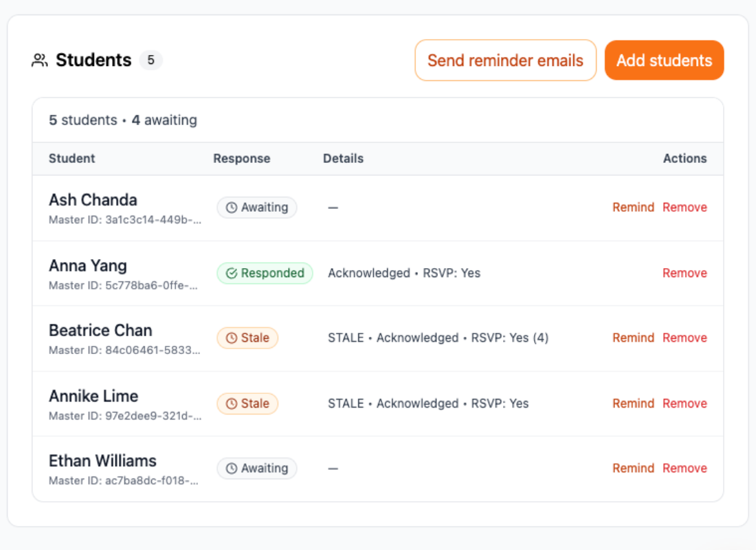Click the Add students button
The width and height of the screenshot is (756, 550).
[x=664, y=60]
